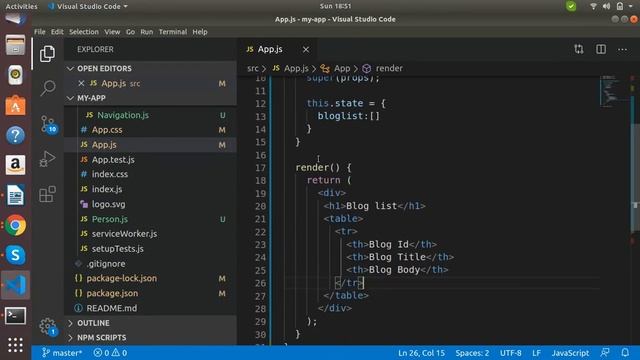Screen dimensions: 640x360
Task: Open the Run and Debug view
Action: [47, 159]
